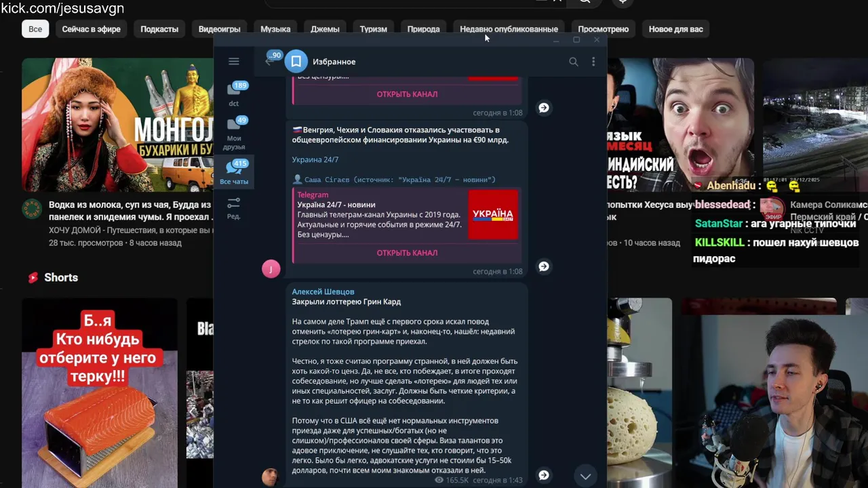Search within the Избранное chat
Image resolution: width=868 pixels, height=488 pixels.
[574, 62]
